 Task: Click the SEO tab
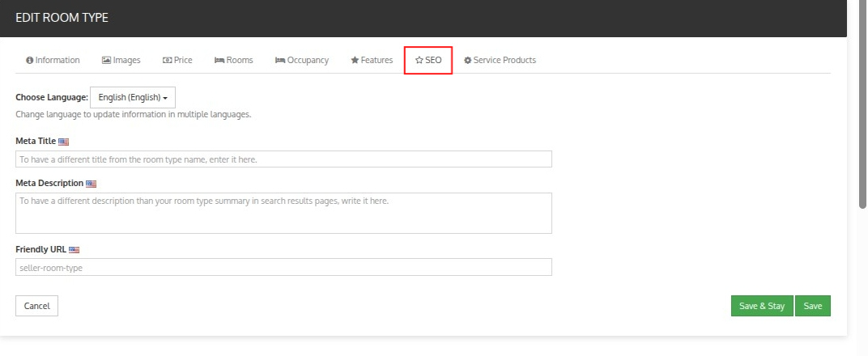click(428, 60)
